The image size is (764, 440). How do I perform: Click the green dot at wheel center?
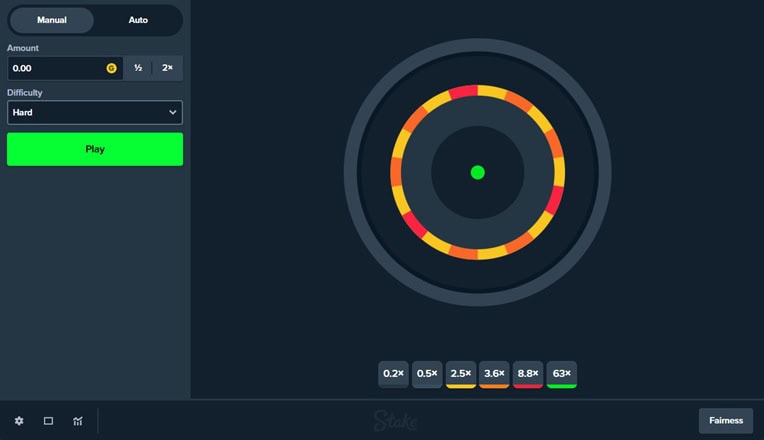pos(478,172)
